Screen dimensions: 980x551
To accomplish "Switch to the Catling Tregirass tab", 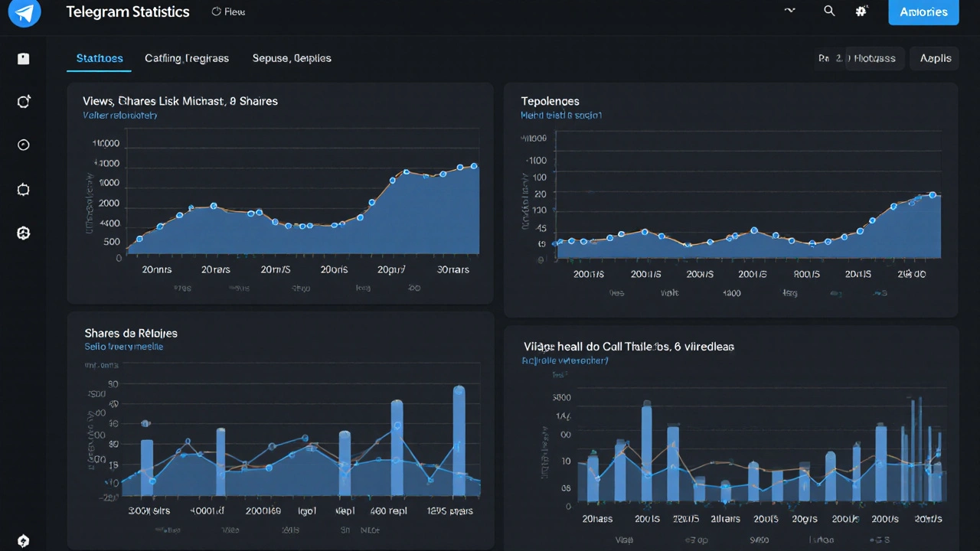I will [187, 58].
